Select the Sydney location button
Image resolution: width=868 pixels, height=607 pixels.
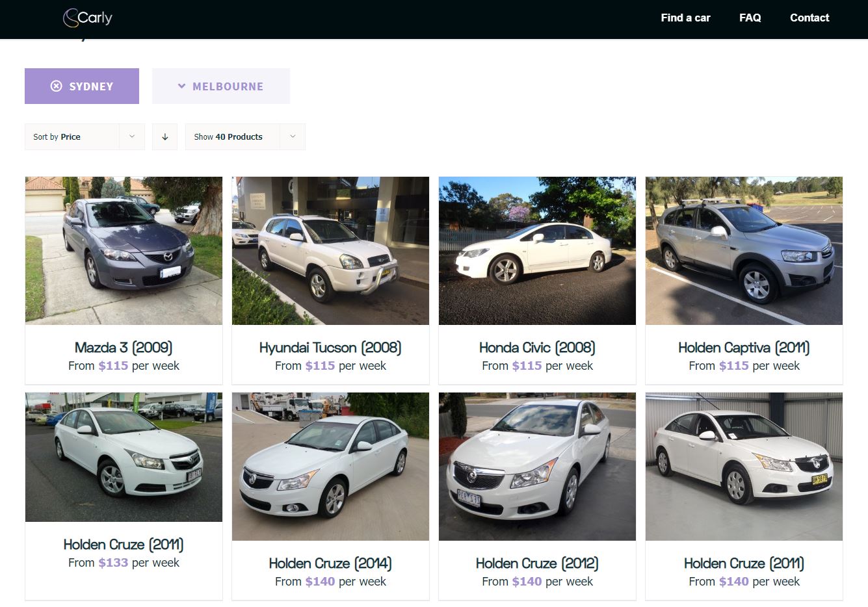[x=82, y=86]
